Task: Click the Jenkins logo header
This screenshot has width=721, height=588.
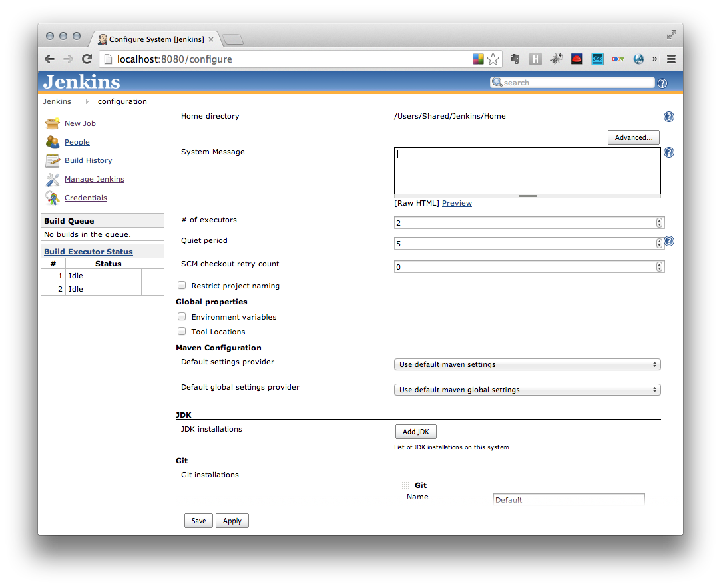Action: click(81, 82)
